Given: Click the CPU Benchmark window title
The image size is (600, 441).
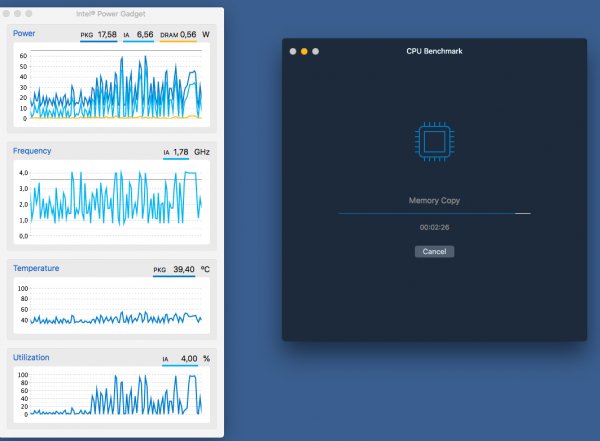Looking at the screenshot, I should click(434, 51).
